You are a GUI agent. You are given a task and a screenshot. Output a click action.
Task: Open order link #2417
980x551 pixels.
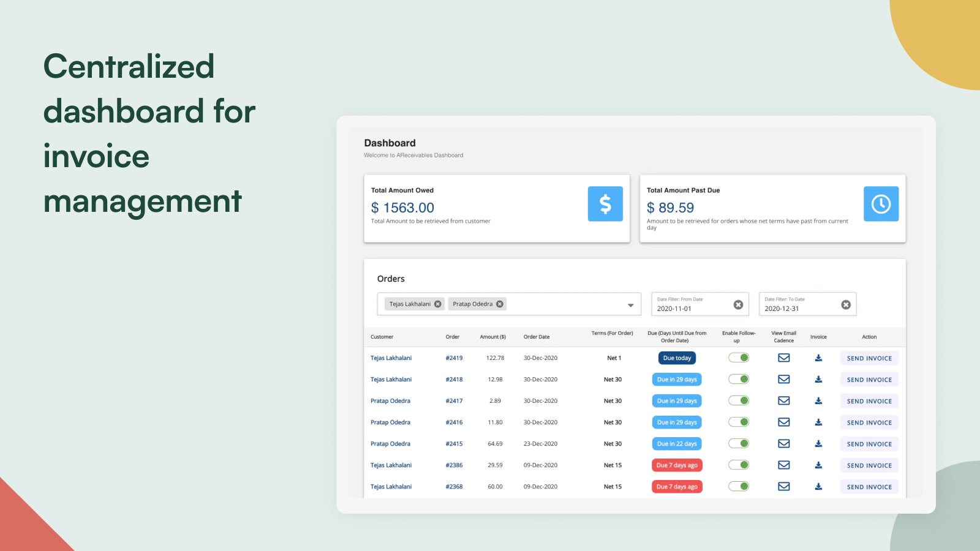click(x=454, y=401)
